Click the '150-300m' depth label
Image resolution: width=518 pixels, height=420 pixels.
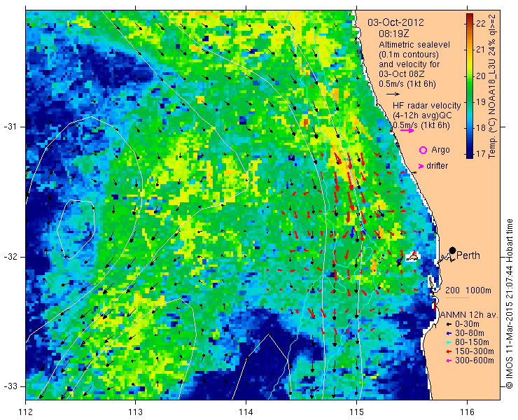(x=475, y=351)
